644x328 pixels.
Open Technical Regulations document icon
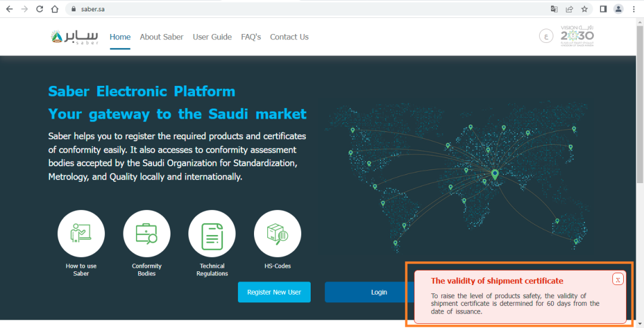(x=212, y=234)
